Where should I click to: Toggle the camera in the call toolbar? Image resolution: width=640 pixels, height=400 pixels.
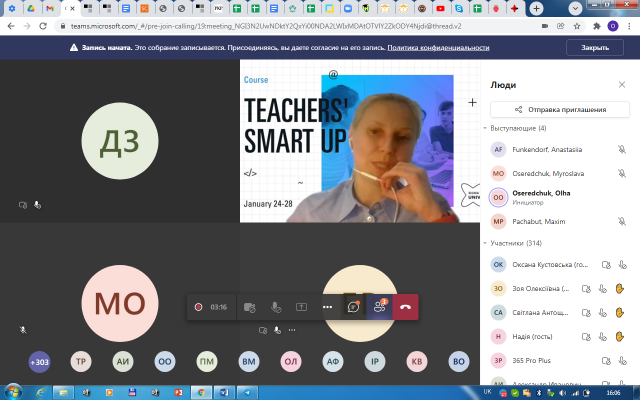(249, 307)
